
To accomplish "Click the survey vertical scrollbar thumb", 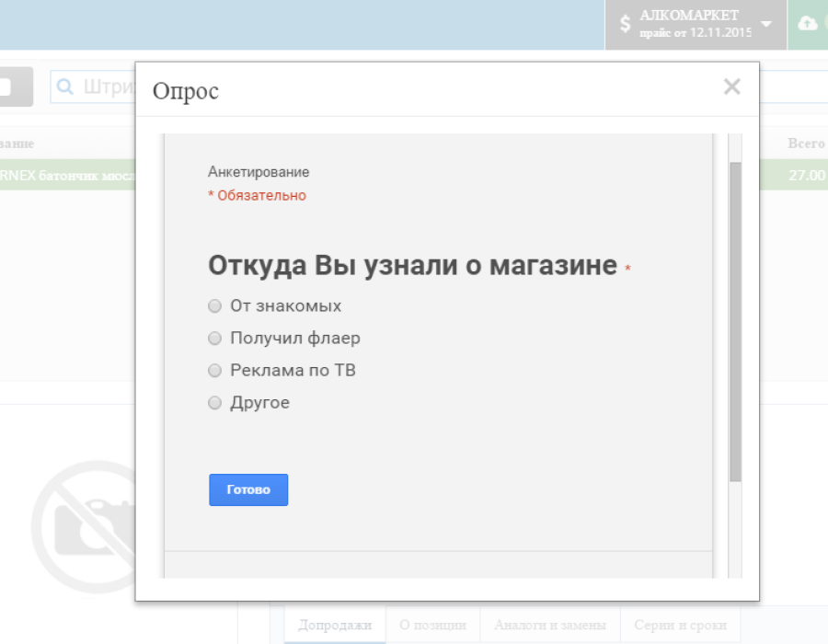I will (x=735, y=322).
